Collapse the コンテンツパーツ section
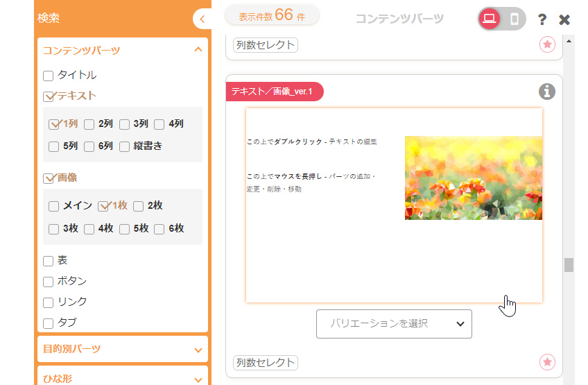The image size is (588, 385). pyautogui.click(x=198, y=50)
